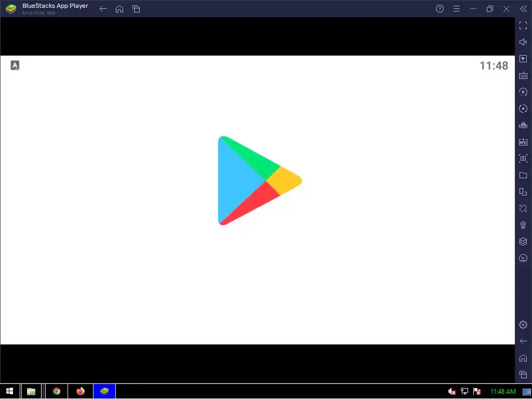Open the Android home screen from title bar
The width and height of the screenshot is (532, 399).
pos(119,9)
